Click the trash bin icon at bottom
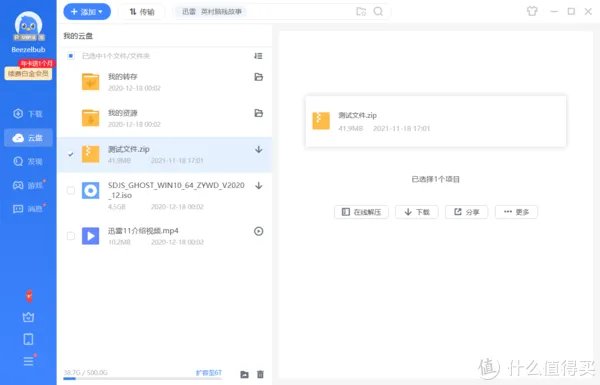600x385 pixels. coord(260,374)
